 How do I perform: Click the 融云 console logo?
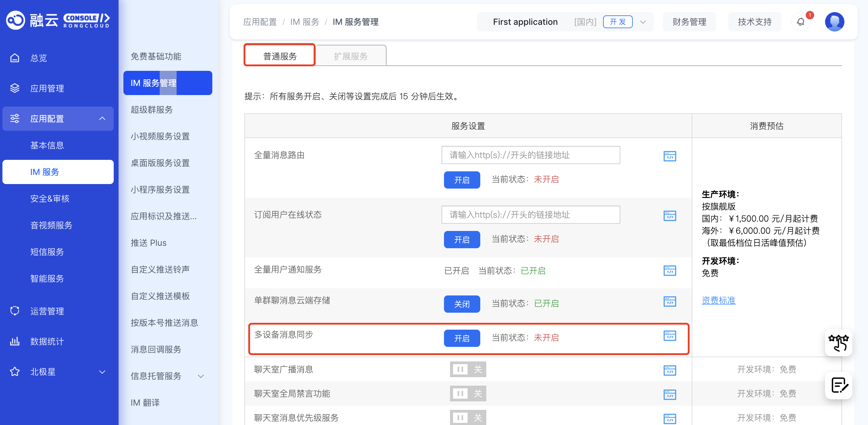58,20
